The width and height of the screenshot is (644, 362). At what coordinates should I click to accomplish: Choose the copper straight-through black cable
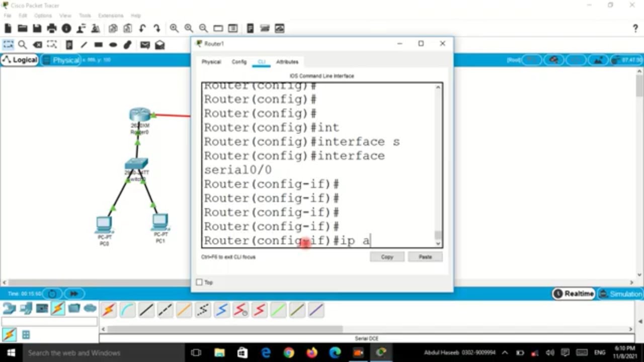coord(146,310)
